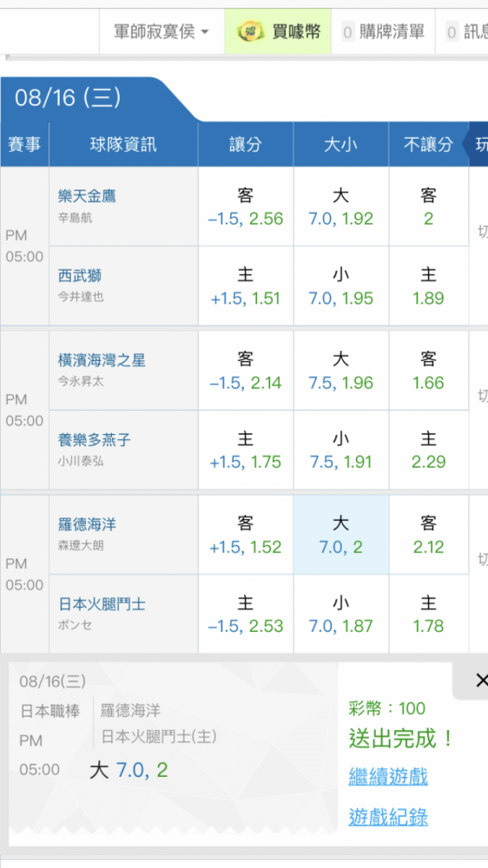Viewport: 488px width, 868px height.
Task: Open 日本火腿鬥士 team info
Action: coord(102,604)
